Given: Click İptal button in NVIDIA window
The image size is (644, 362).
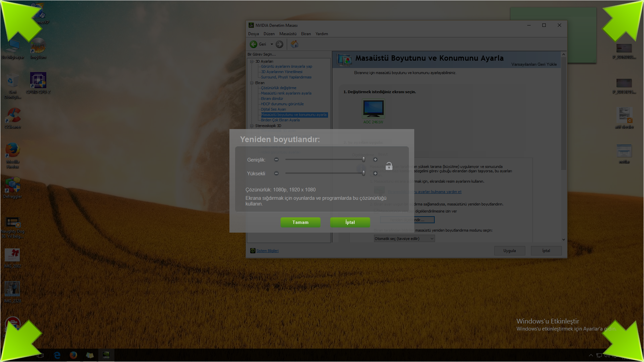Looking at the screenshot, I should click(546, 251).
